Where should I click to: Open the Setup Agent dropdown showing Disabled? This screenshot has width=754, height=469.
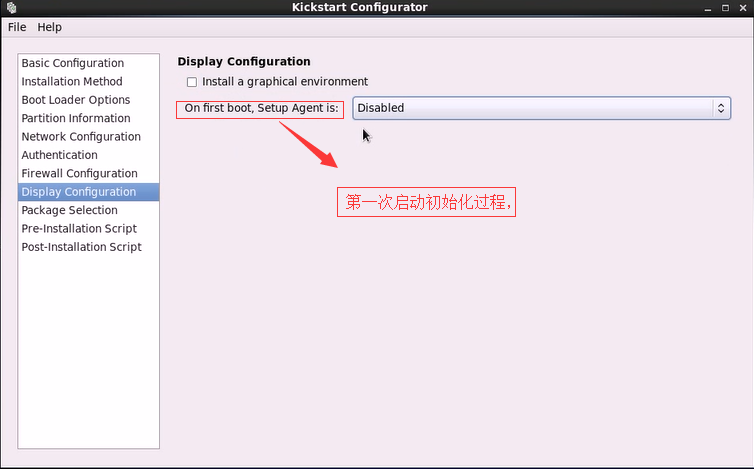[x=541, y=108]
